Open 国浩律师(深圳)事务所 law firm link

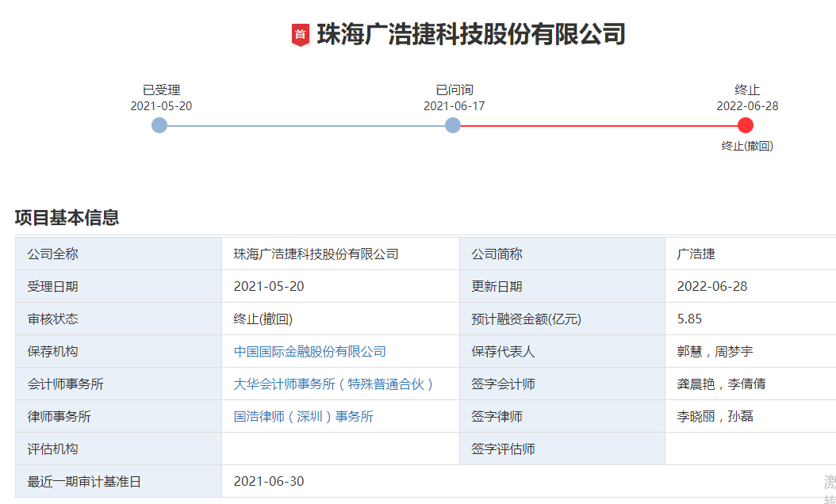[x=303, y=417]
